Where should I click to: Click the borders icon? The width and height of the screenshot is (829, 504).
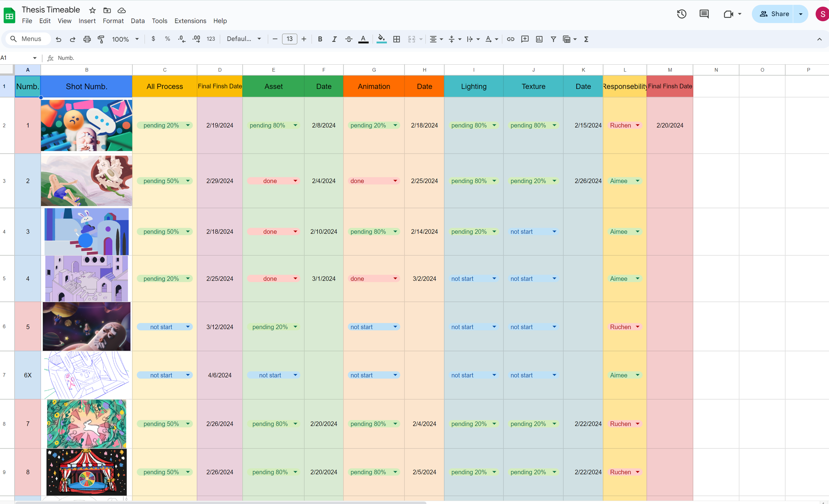396,39
